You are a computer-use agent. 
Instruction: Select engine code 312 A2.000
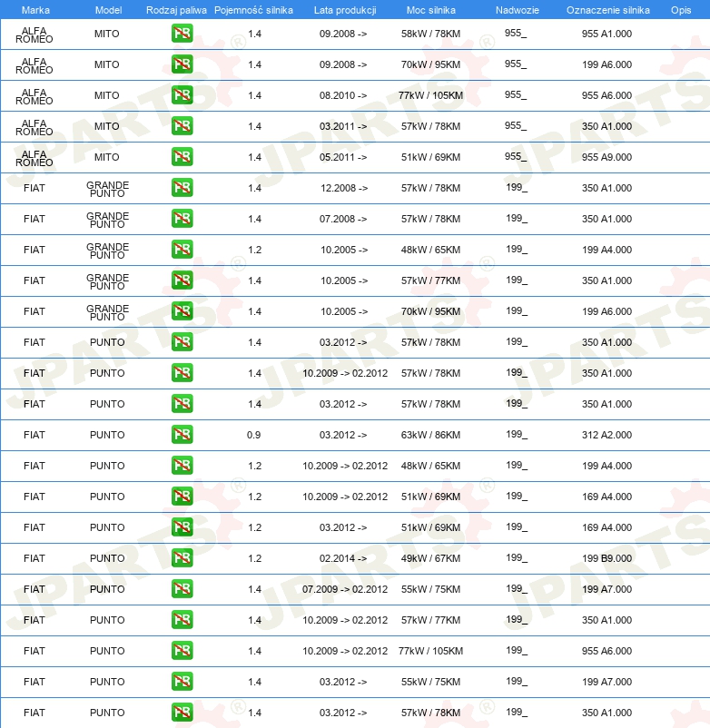[x=606, y=435]
